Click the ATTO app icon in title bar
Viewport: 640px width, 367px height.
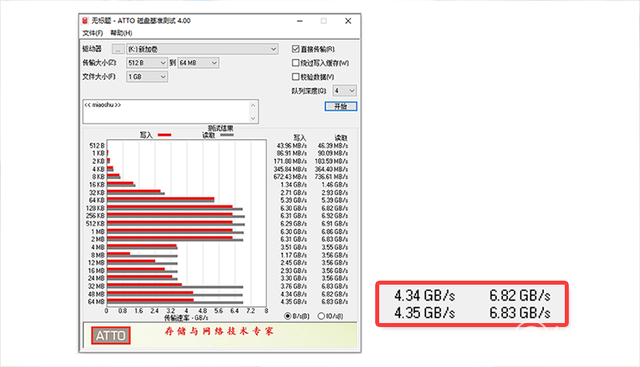pos(85,20)
